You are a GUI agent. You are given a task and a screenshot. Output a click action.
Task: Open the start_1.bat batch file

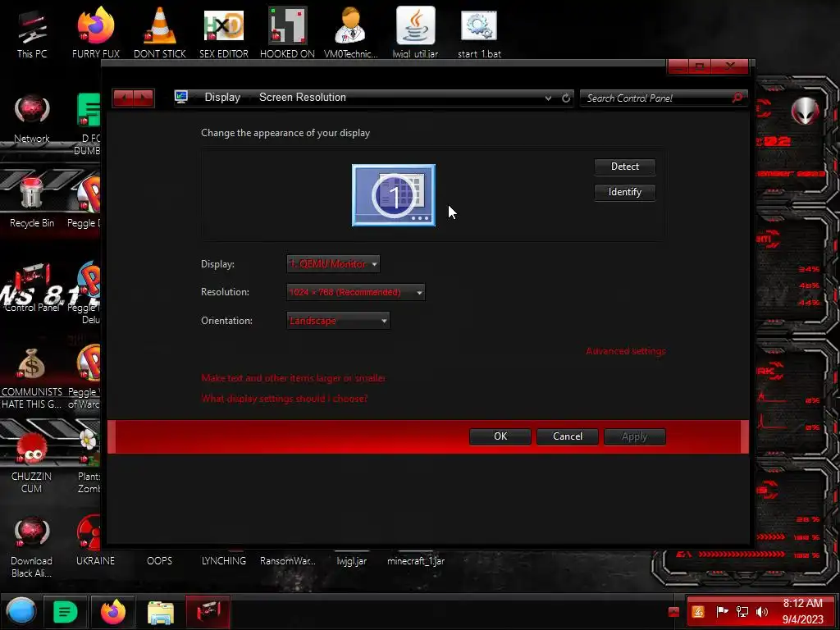point(479,33)
